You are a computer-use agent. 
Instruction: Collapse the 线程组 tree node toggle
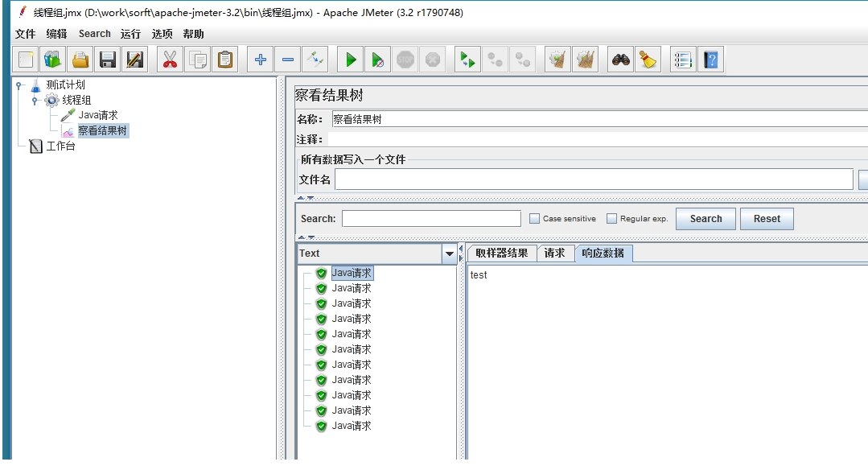coord(35,101)
